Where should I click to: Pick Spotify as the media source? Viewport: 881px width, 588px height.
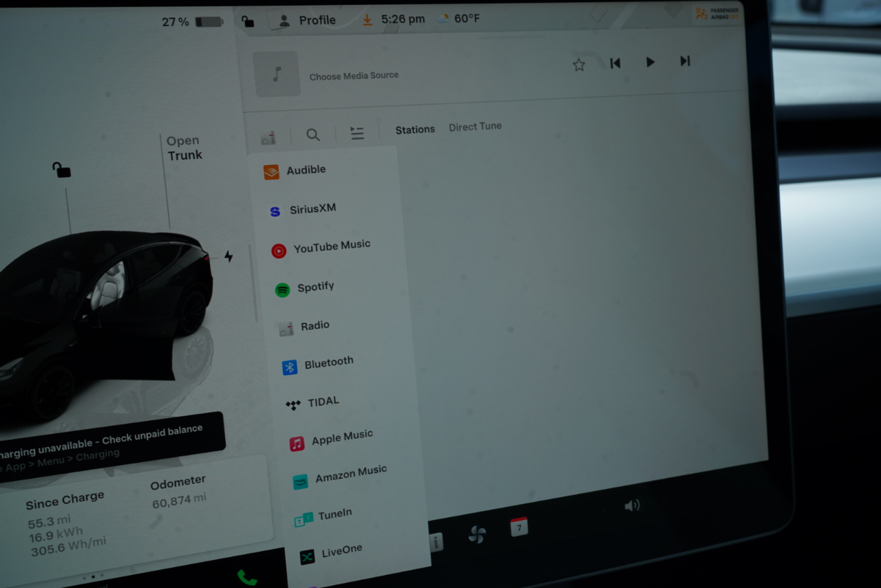(305, 287)
